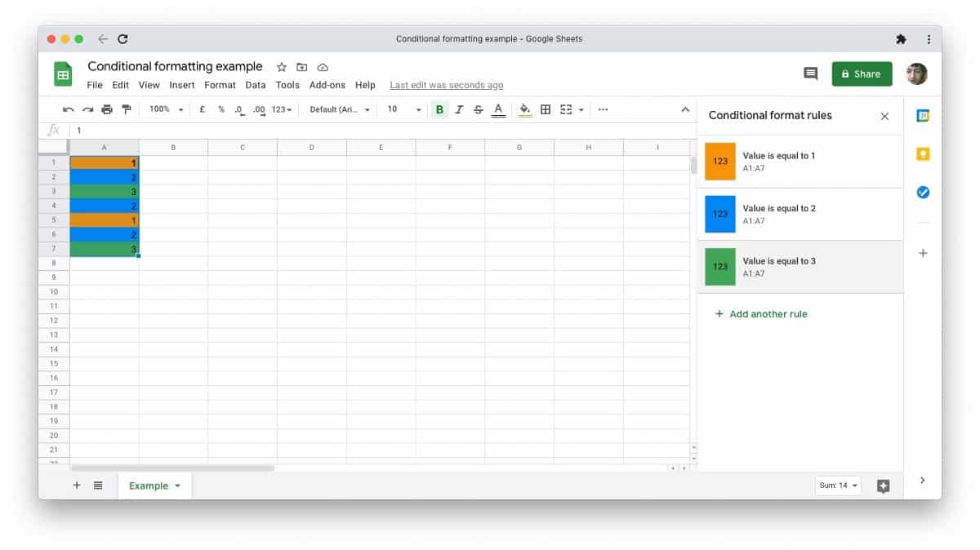The height and width of the screenshot is (550, 980).
Task: Click the Borders icon in the toolbar
Action: tap(545, 109)
